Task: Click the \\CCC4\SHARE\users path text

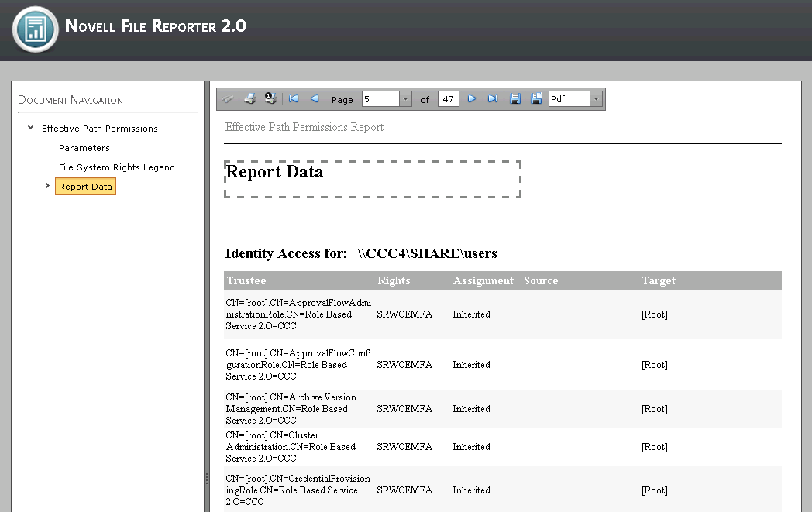Action: point(427,253)
